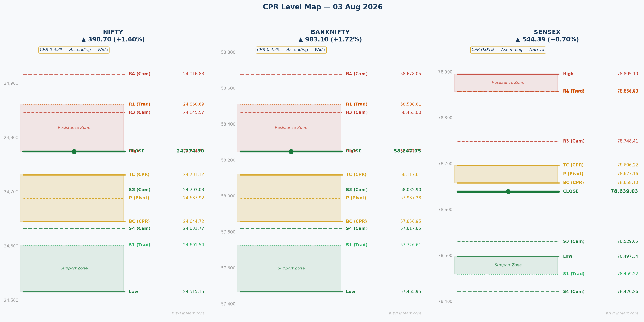Viewport: 644px width, 322px height.
Task: Click the SENSEX 'CLOSE' level label
Action: [571, 191]
